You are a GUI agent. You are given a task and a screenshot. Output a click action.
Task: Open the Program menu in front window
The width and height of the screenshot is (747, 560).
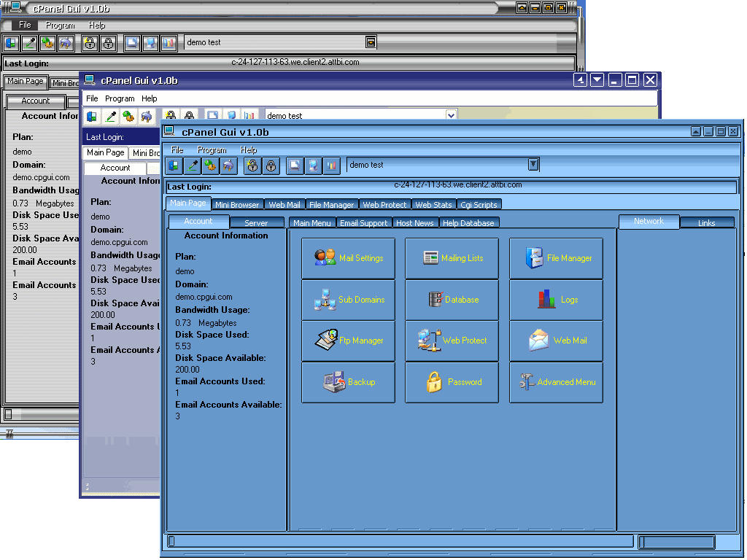coord(212,150)
